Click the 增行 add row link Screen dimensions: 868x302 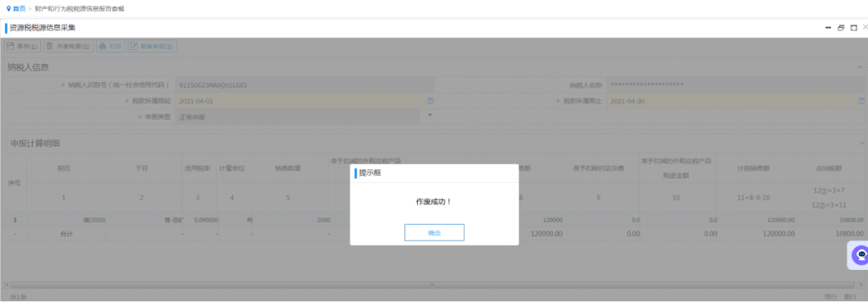830,296
